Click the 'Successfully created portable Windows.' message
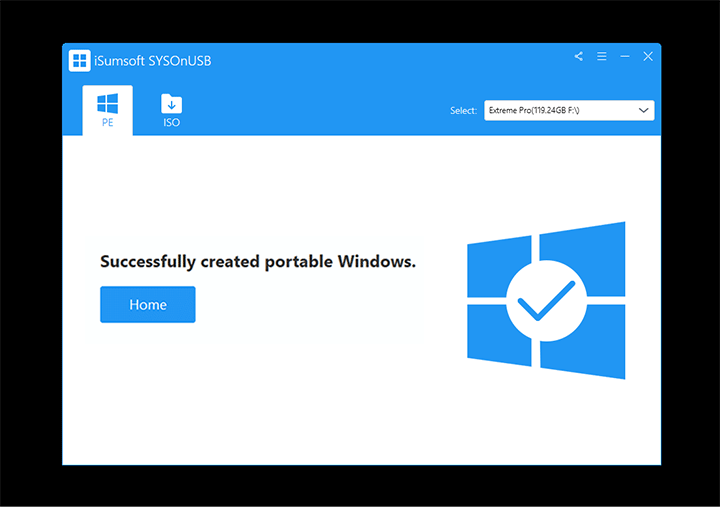Viewport: 720px width, 507px height. (x=258, y=262)
